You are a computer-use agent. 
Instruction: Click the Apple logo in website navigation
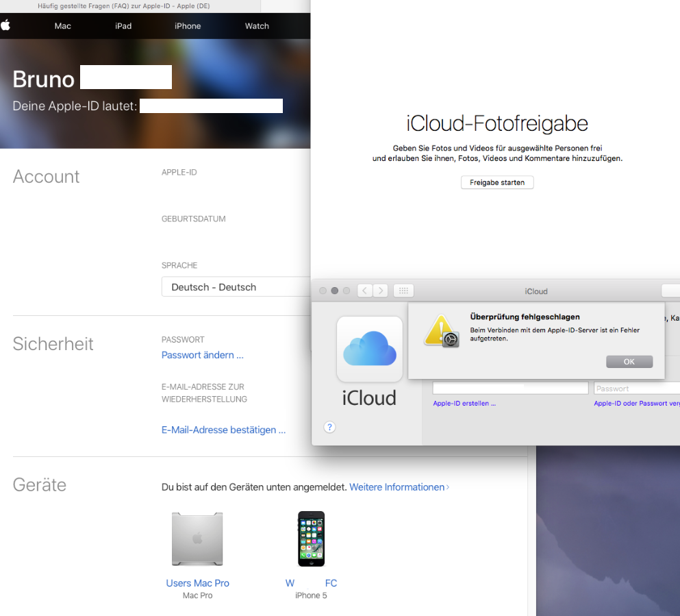point(5,25)
